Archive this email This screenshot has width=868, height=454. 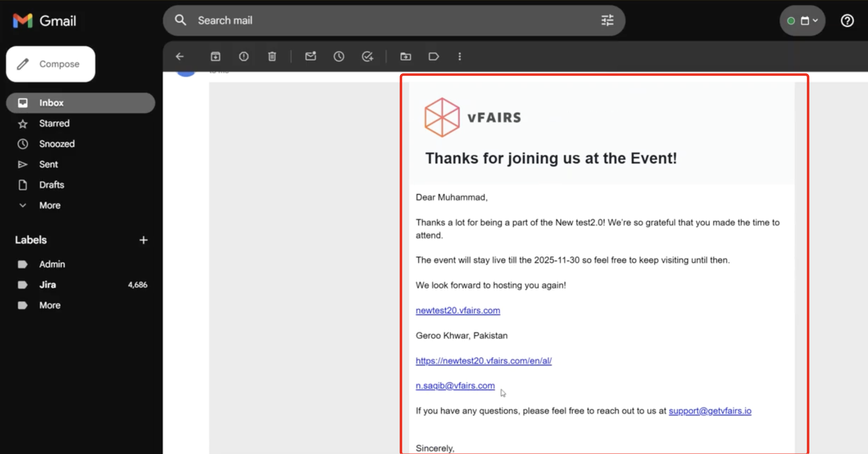pos(215,56)
